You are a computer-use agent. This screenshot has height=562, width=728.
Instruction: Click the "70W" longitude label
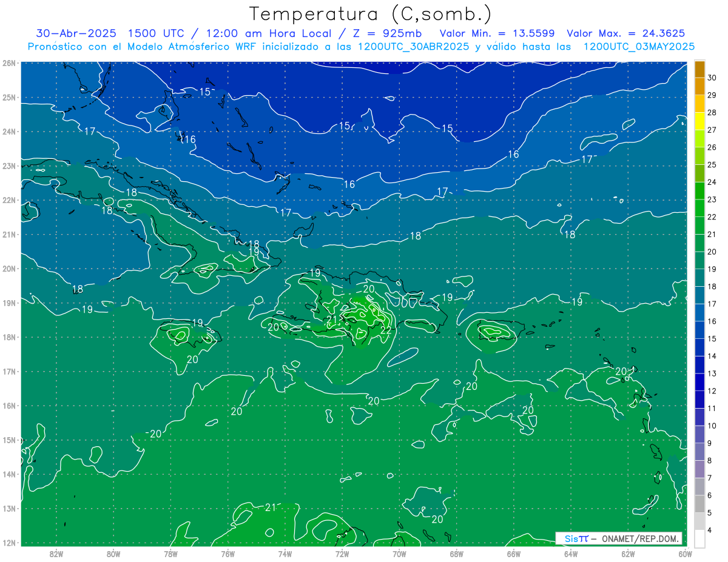coord(399,553)
